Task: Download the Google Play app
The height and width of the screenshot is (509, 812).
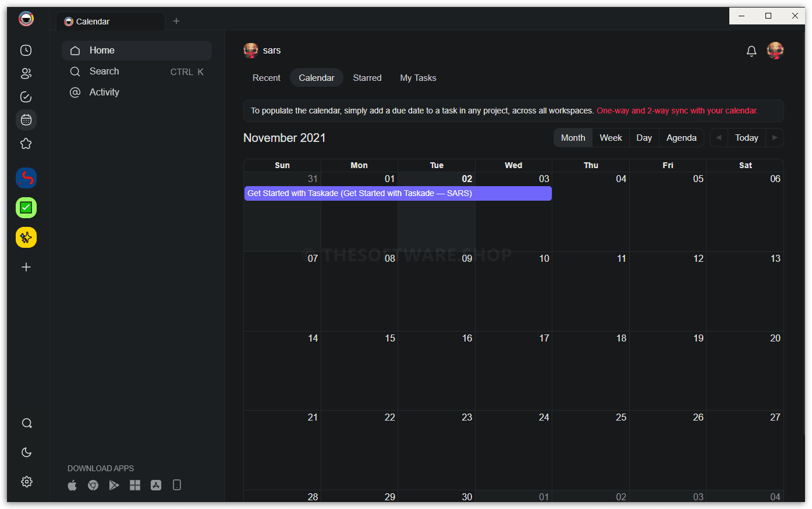Action: (x=114, y=485)
